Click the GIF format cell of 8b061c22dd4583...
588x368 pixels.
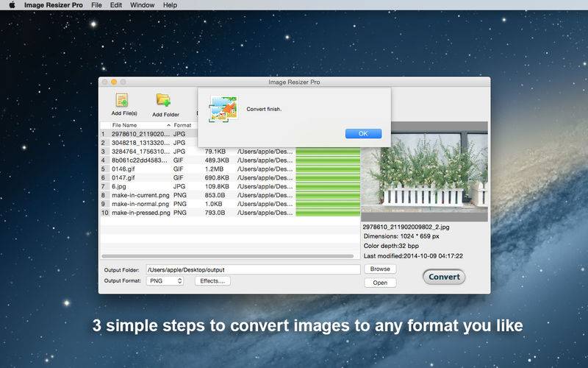(179, 160)
